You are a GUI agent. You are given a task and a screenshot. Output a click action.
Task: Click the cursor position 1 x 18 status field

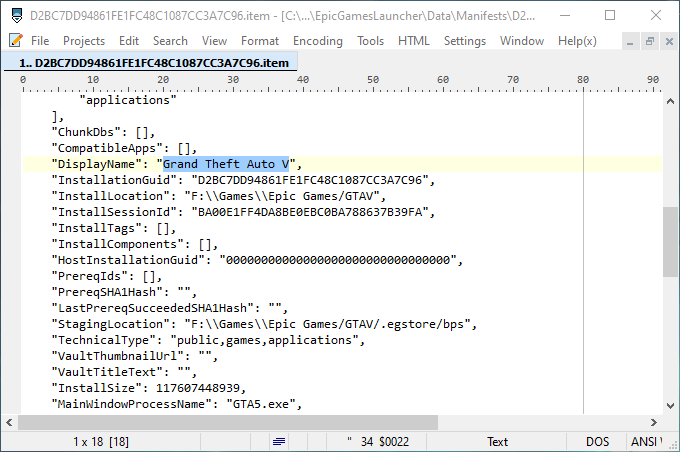point(101,442)
